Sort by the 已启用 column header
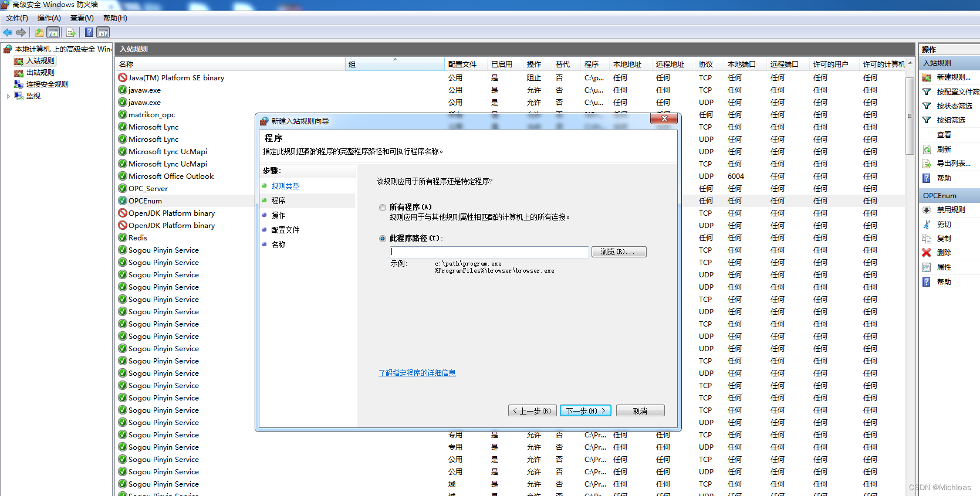The height and width of the screenshot is (496, 980). [505, 64]
